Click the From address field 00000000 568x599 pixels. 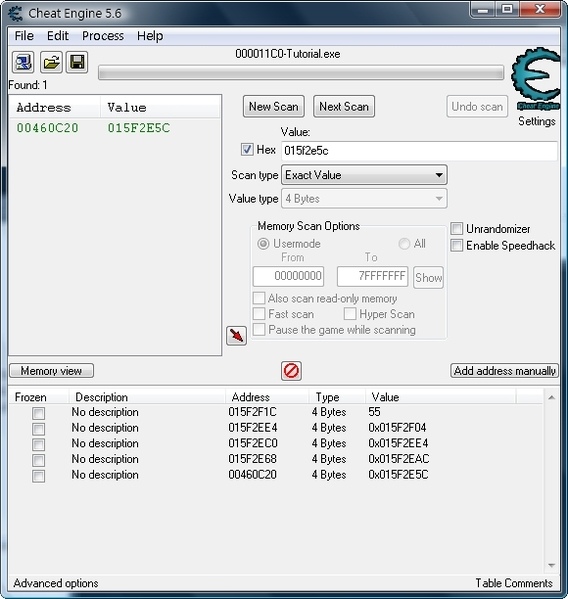coord(288,276)
